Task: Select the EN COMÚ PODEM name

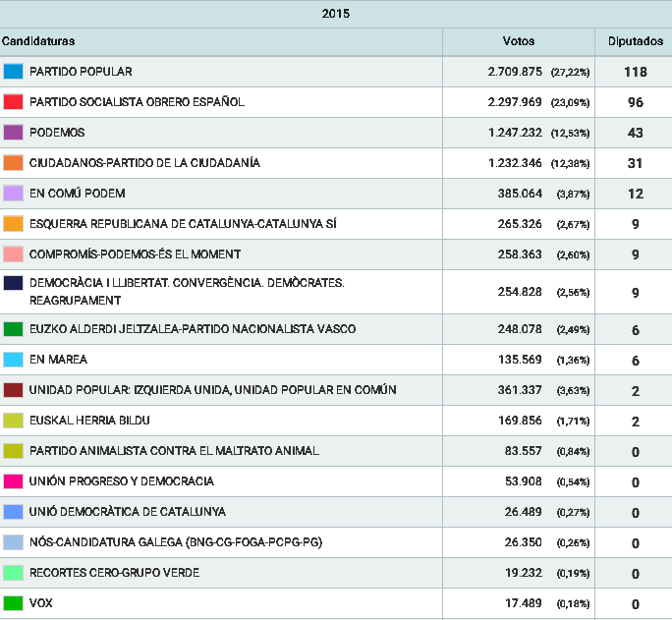Action: tap(78, 194)
